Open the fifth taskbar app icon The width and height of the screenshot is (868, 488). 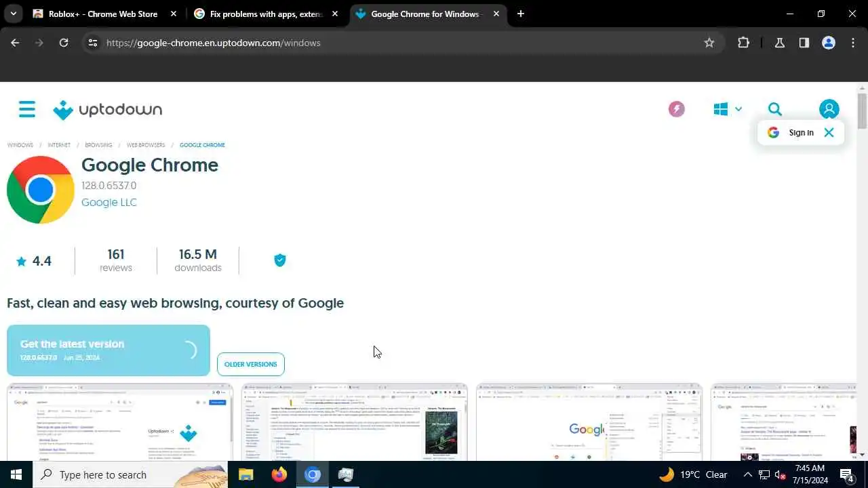[346, 474]
